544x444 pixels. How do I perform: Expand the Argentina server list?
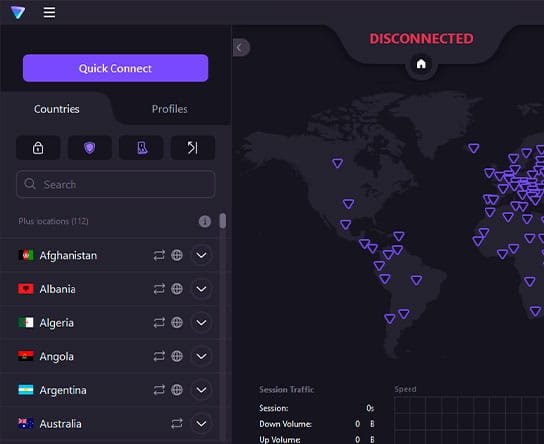coord(201,390)
